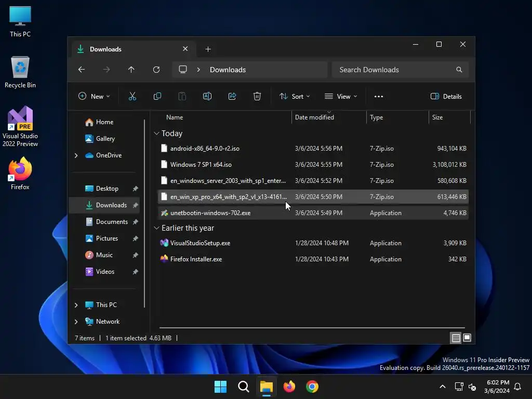The width and height of the screenshot is (532, 399).
Task: Click the Paste clipboard icon
Action: [182, 96]
